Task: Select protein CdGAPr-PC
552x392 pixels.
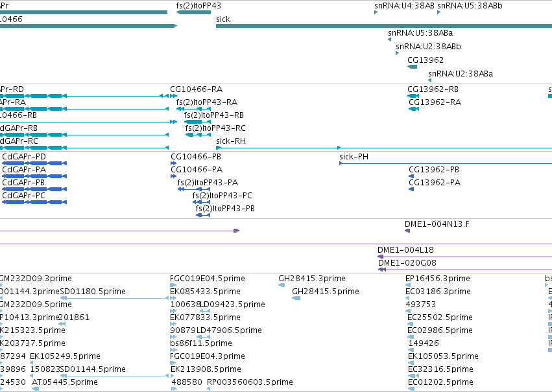Action: tap(23, 196)
